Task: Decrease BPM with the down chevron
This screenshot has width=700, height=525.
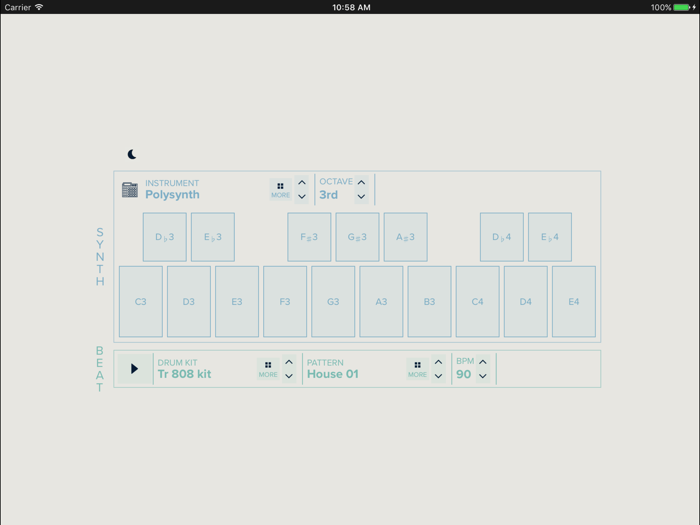Action: point(483,376)
